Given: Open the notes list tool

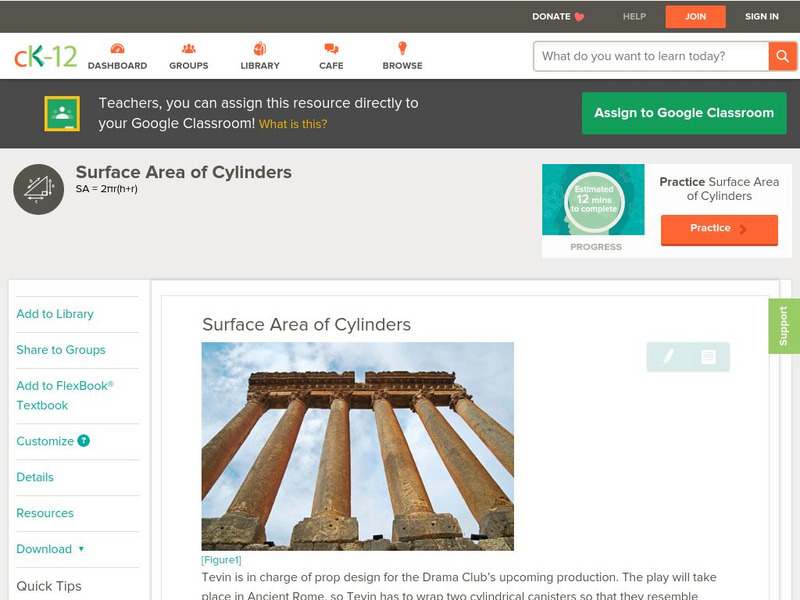Looking at the screenshot, I should tap(708, 357).
